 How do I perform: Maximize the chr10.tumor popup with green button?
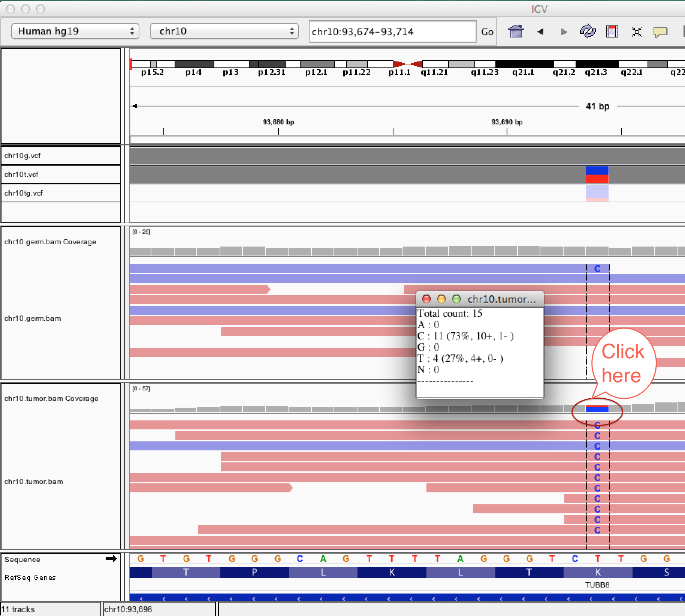[x=456, y=299]
